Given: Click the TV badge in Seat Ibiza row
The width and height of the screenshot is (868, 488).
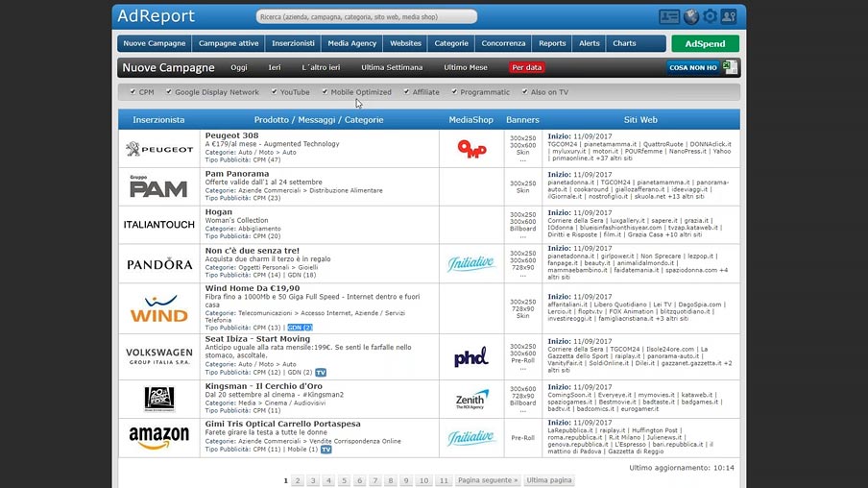Looking at the screenshot, I should [x=321, y=372].
